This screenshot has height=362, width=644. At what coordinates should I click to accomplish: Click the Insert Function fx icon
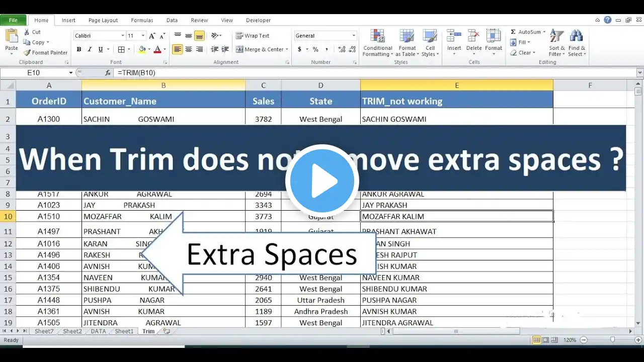click(x=108, y=73)
